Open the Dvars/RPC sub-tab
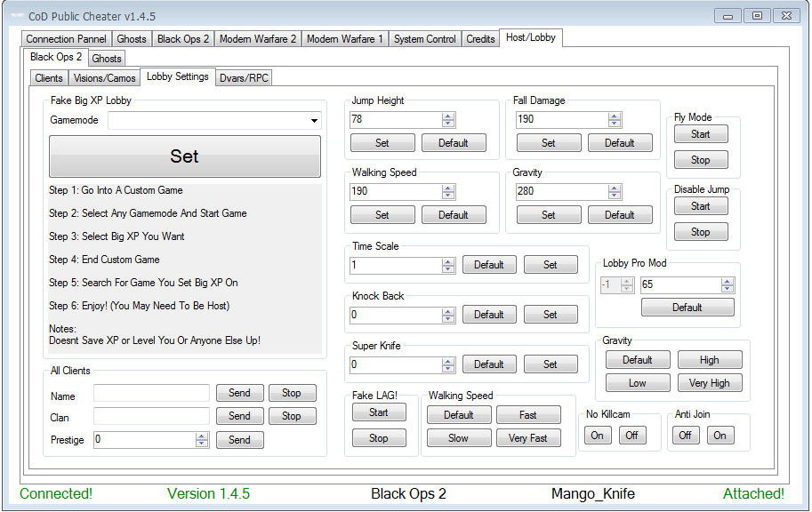The width and height of the screenshot is (812, 512). 244,78
